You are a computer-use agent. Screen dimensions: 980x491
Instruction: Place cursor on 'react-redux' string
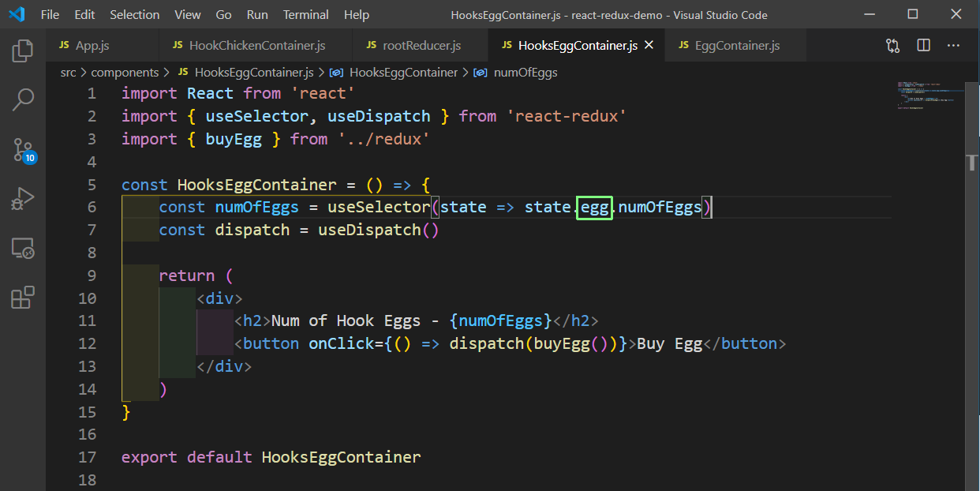click(x=567, y=117)
